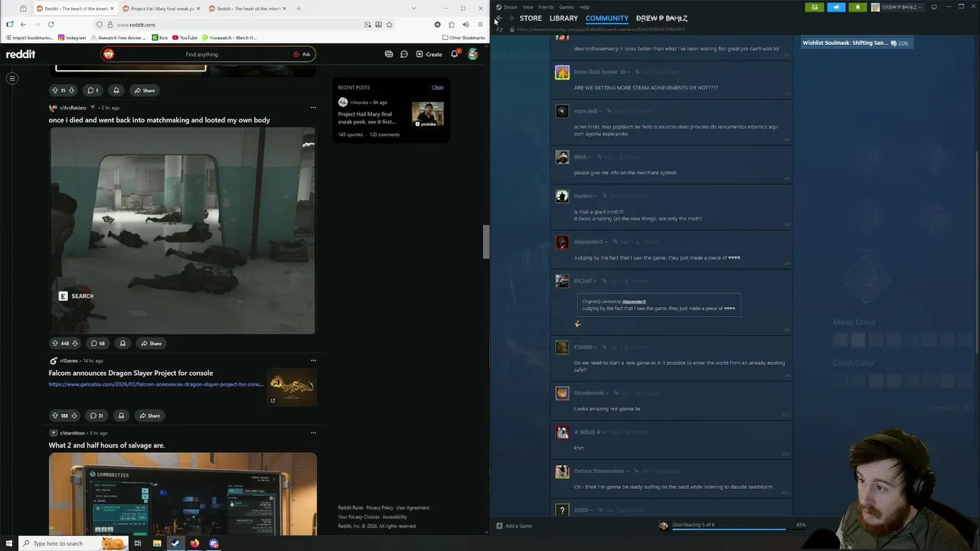Open the r/starcitizen subreddit link

(73, 433)
